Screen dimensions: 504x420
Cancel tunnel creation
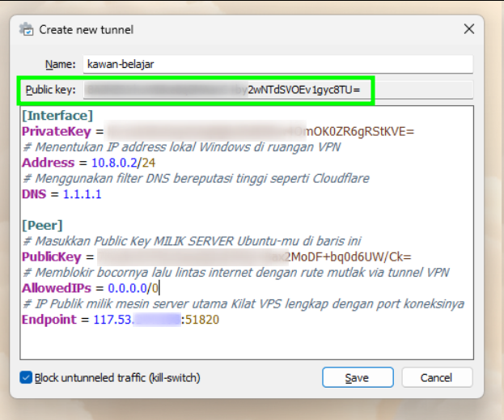point(437,378)
